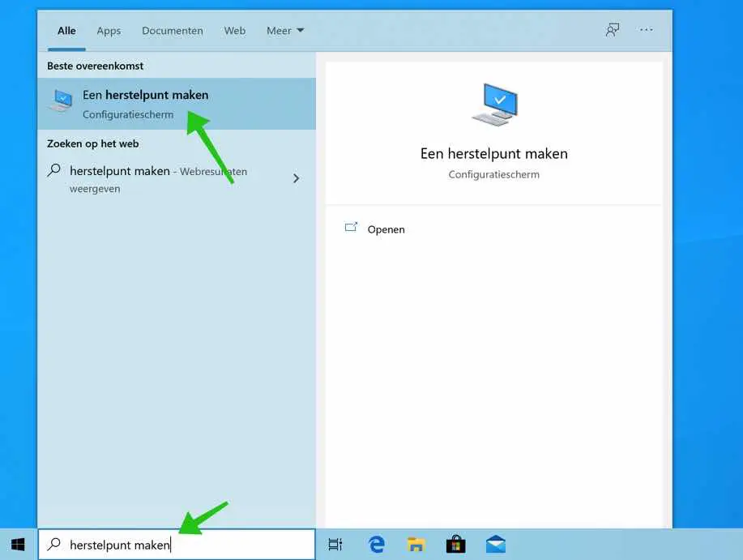The height and width of the screenshot is (560, 743).
Task: Open the three-dots options menu
Action: [647, 30]
